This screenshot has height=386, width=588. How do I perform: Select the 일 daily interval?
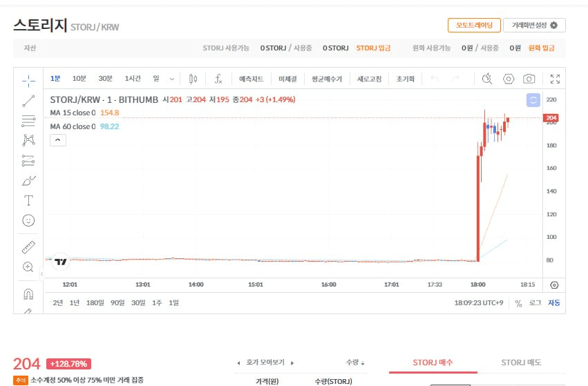click(x=156, y=78)
